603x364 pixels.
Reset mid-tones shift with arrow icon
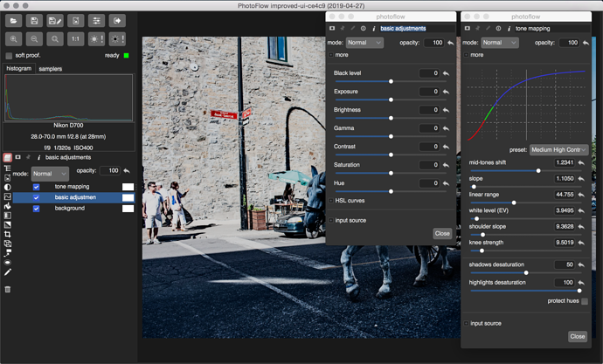(580, 163)
